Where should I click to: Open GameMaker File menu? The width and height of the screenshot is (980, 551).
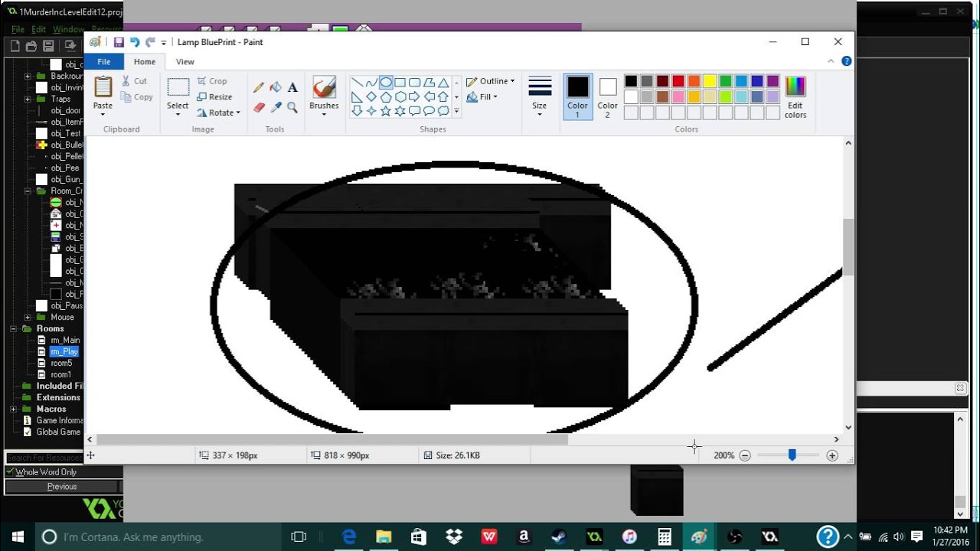(x=18, y=29)
